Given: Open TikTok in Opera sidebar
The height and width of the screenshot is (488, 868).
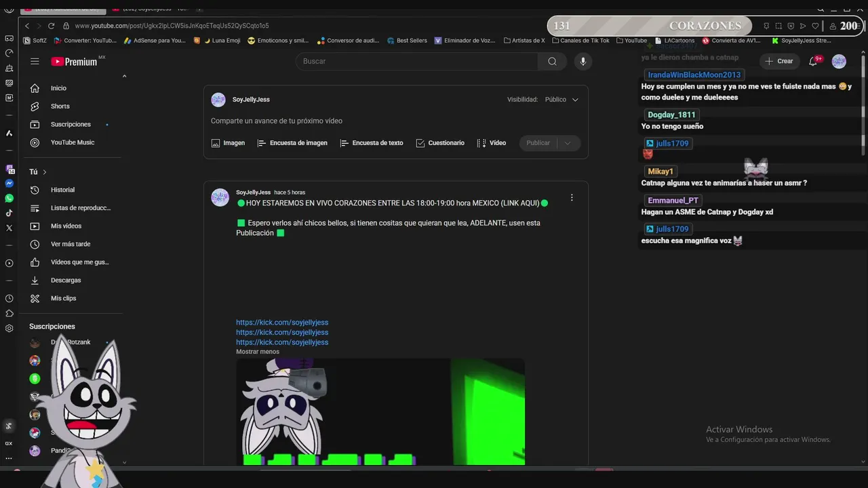Looking at the screenshot, I should (9, 213).
